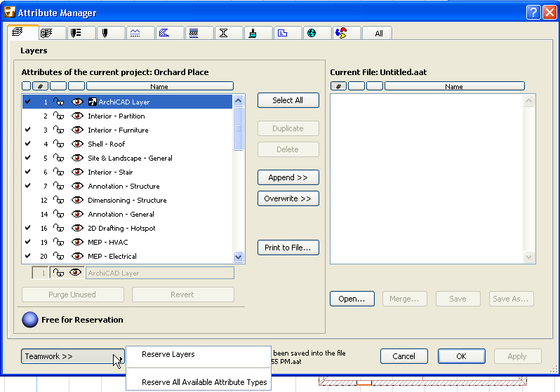This screenshot has height=392, width=560.
Task: Select the MEP - HVAC layer row
Action: pyautogui.click(x=127, y=242)
